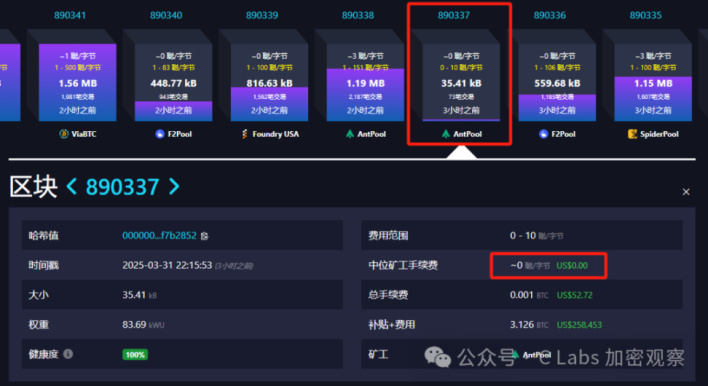This screenshot has width=708, height=386.
Task: Open block hash link 000000...f7b2852
Action: [159, 235]
